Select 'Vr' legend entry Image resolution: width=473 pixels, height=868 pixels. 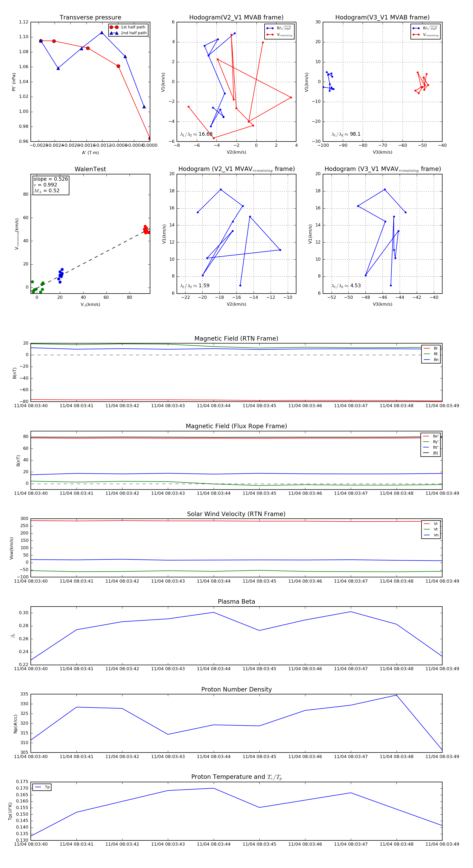(431, 524)
